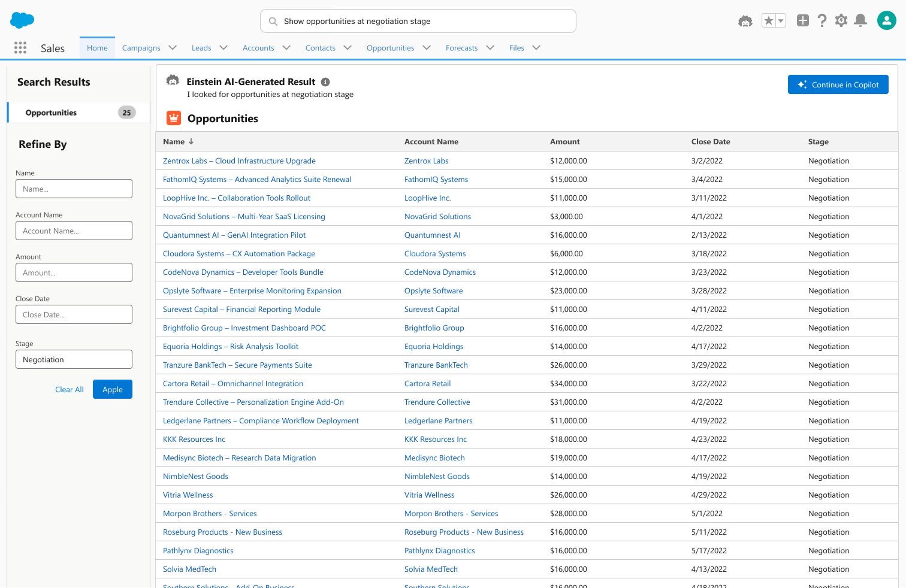Open the Notifications bell
Screen dimensions: 906x588
pyautogui.click(x=860, y=21)
